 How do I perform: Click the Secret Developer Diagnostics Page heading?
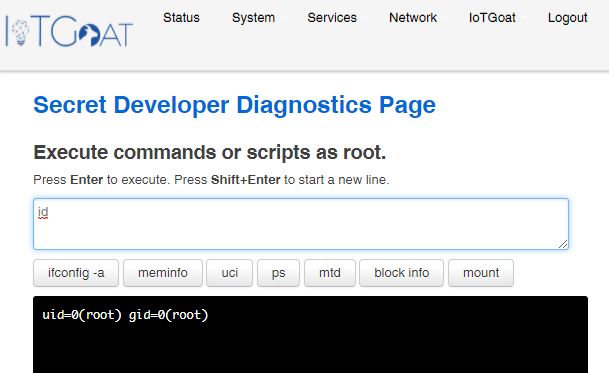235,105
